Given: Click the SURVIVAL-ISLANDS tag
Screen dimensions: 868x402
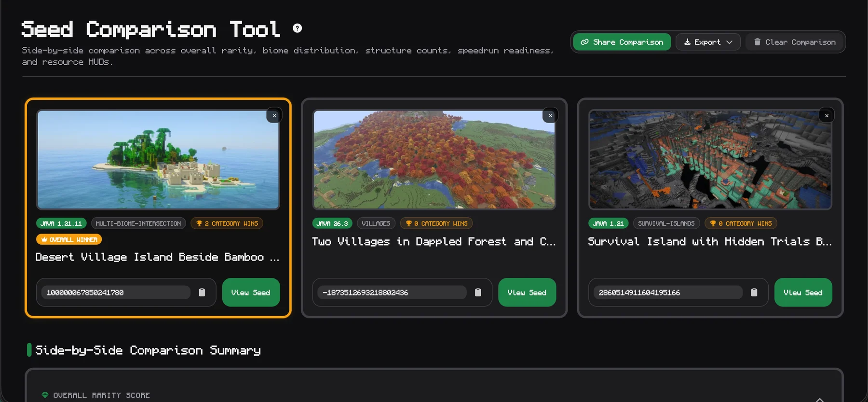Looking at the screenshot, I should pyautogui.click(x=666, y=223).
